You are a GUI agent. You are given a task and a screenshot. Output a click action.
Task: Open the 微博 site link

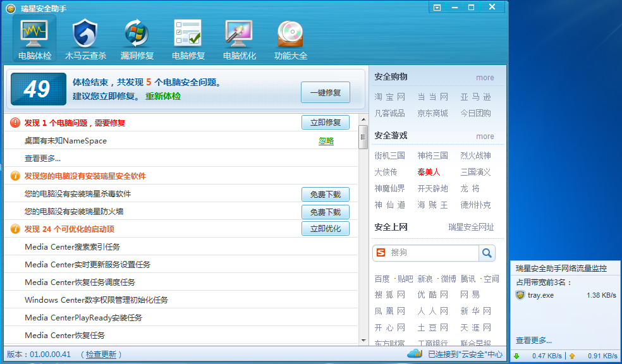448,279
